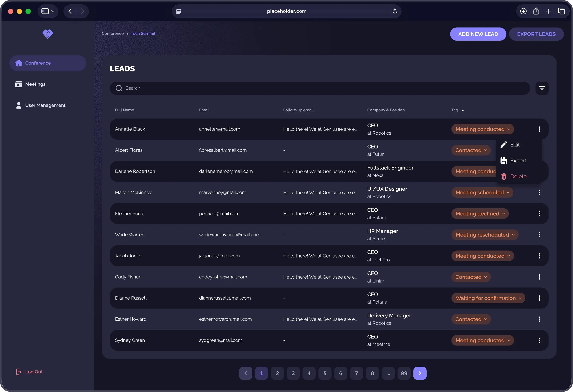This screenshot has height=392, width=573.
Task: Click the Log Out icon
Action: (x=19, y=372)
